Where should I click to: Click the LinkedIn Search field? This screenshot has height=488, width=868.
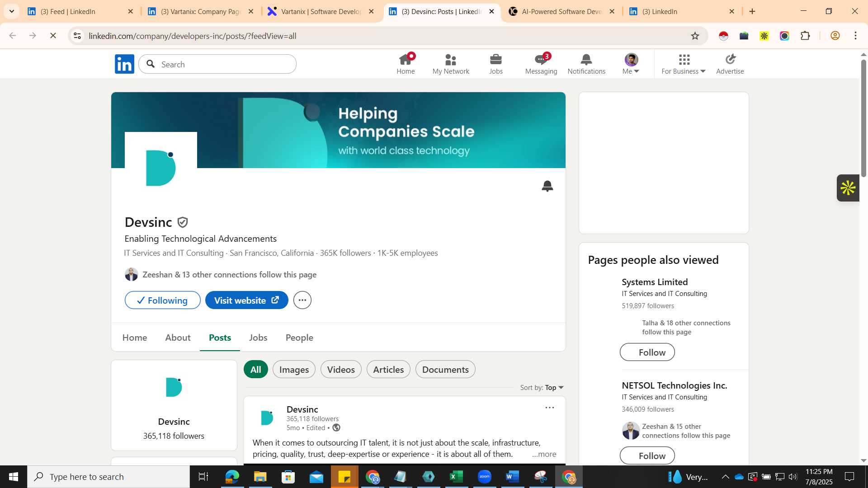coord(217,64)
